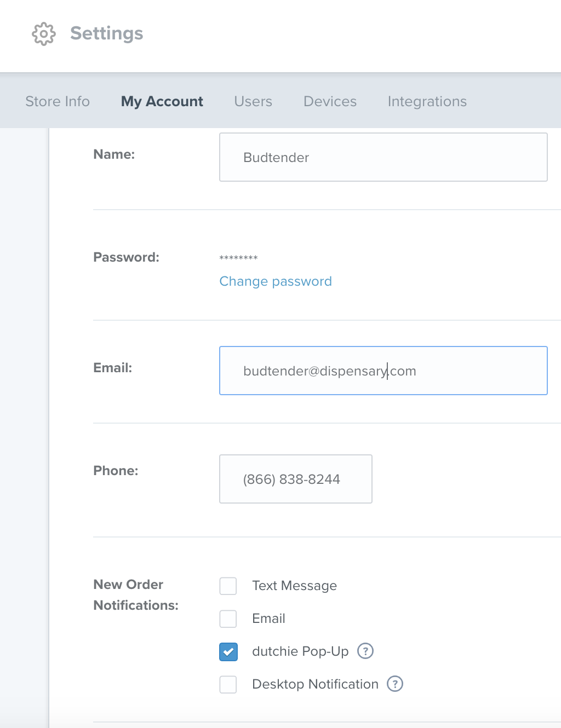Click the Phone number input field
This screenshot has width=561, height=728.
296,479
